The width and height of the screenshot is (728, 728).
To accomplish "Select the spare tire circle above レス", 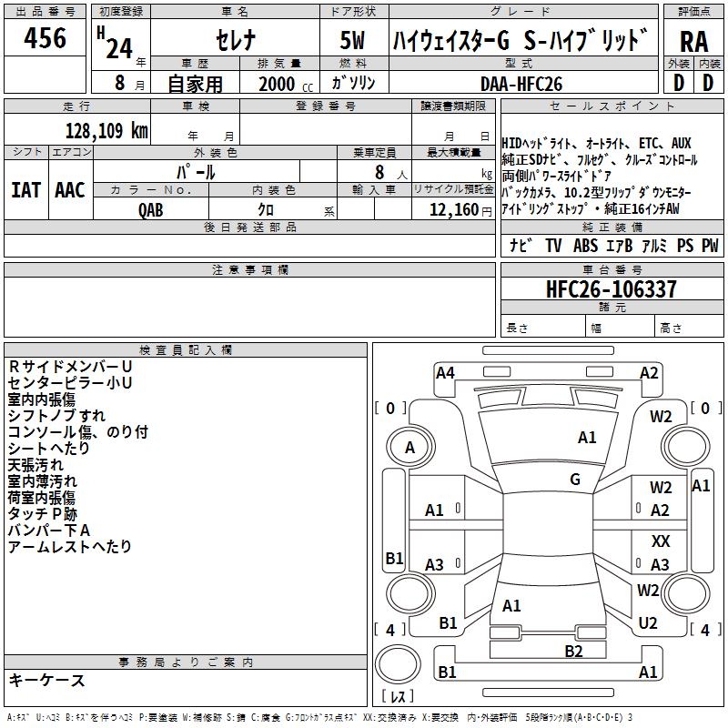I will coord(398,663).
